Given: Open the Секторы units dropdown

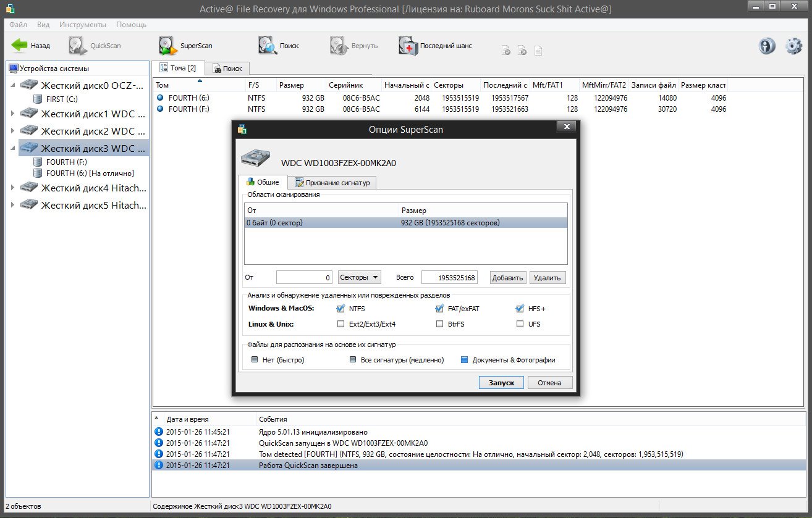Looking at the screenshot, I should (359, 277).
